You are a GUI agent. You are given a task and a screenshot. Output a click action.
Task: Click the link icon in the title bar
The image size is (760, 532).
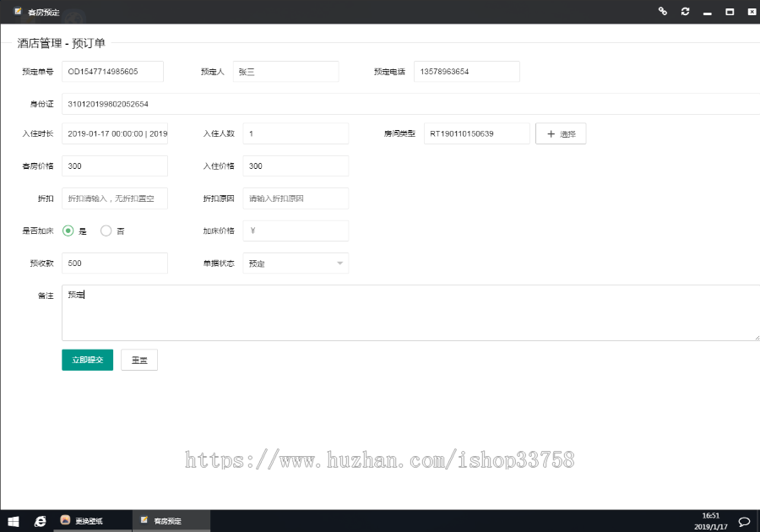click(662, 11)
